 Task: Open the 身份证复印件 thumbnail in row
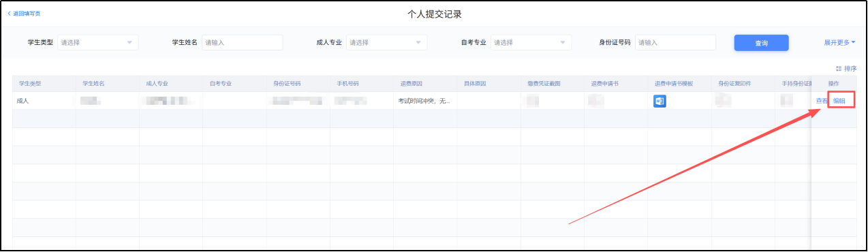[x=724, y=101]
